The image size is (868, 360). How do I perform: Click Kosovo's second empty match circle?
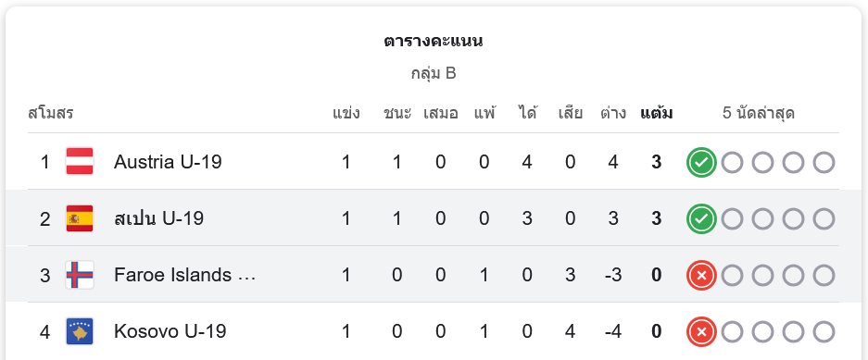click(762, 332)
